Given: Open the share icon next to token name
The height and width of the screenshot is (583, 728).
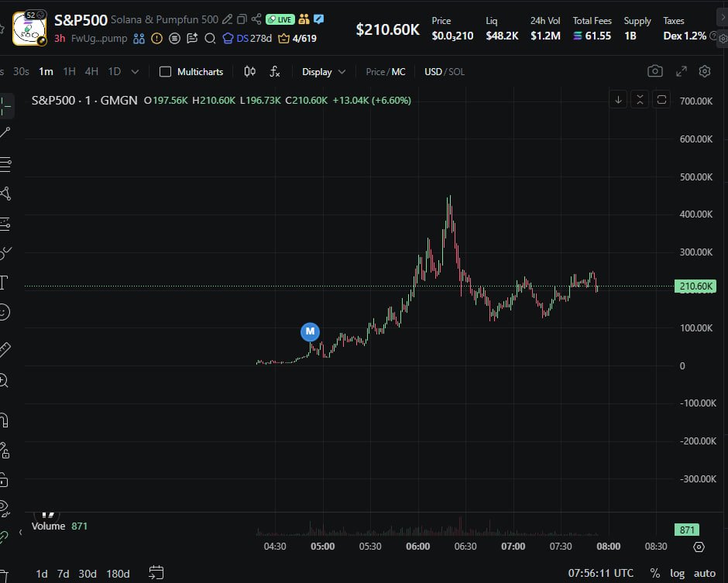Looking at the screenshot, I should click(x=256, y=19).
